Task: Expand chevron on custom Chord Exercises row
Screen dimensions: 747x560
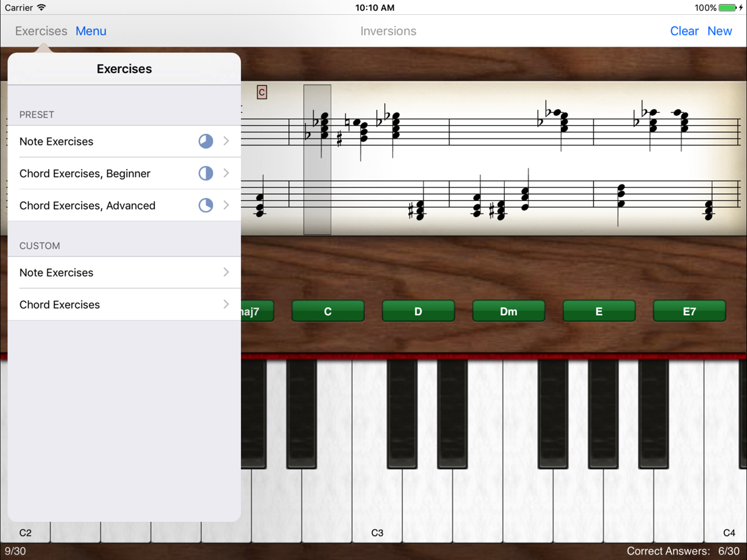Action: pos(226,304)
